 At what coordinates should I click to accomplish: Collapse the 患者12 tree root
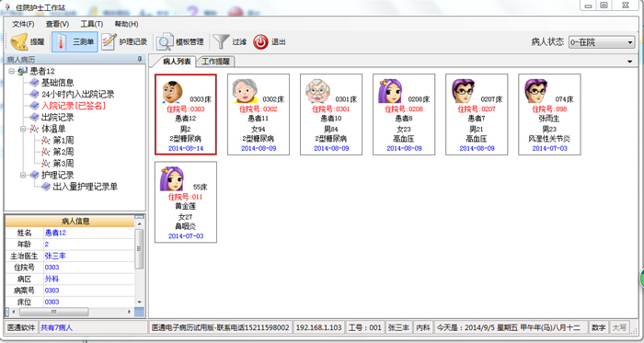click(x=11, y=72)
